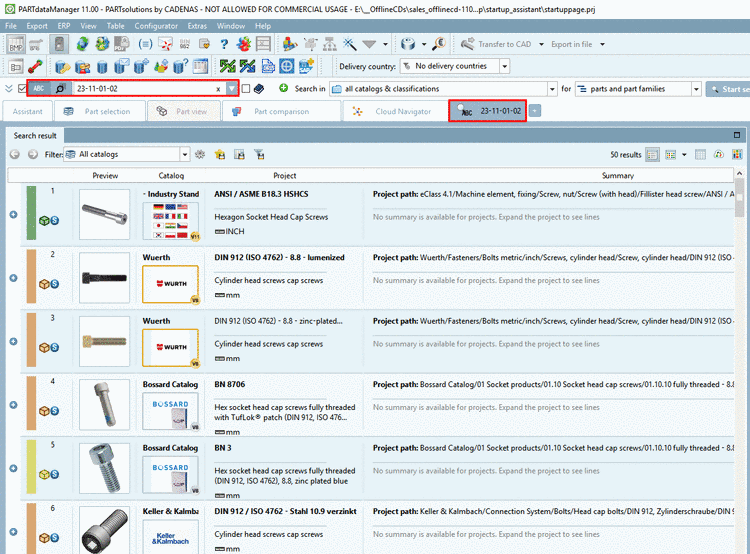Open the Extras menu

(x=197, y=26)
